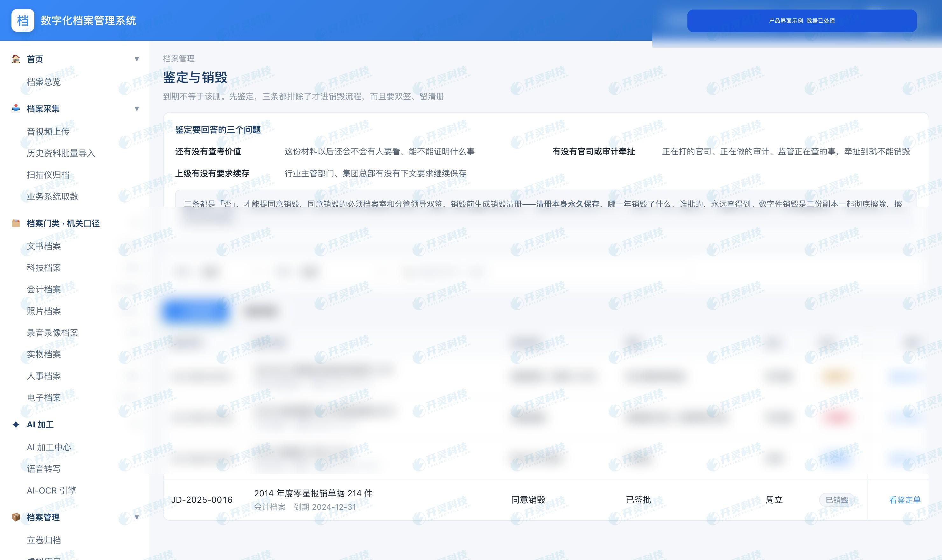Click the 档案管理 box icon in sidebar
Viewport: 942px width, 560px height.
[16, 517]
